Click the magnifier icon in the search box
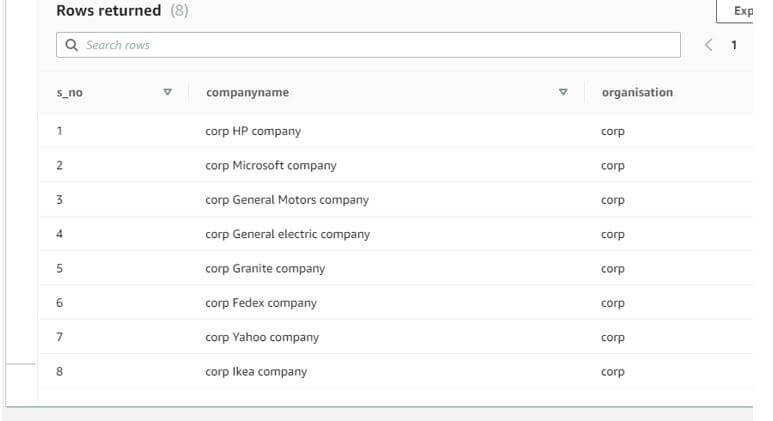 click(71, 45)
